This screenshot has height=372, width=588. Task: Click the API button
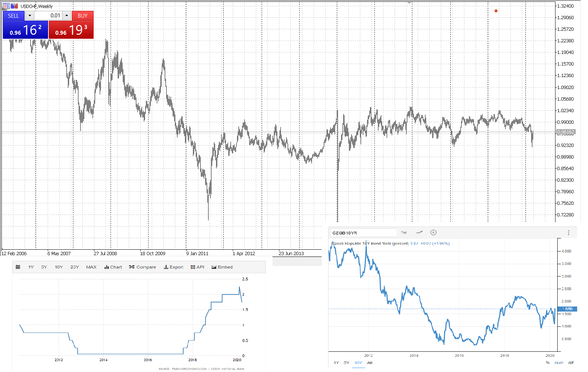(197, 267)
